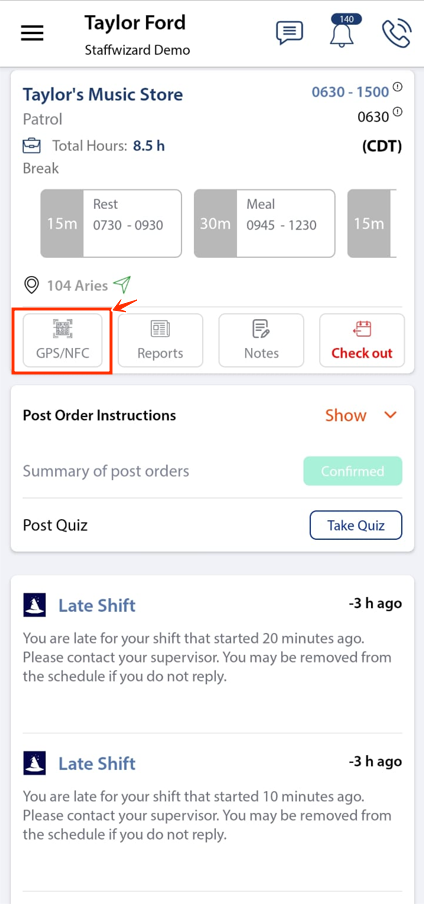Open Taylor's Music Store shift title

pyautogui.click(x=103, y=95)
